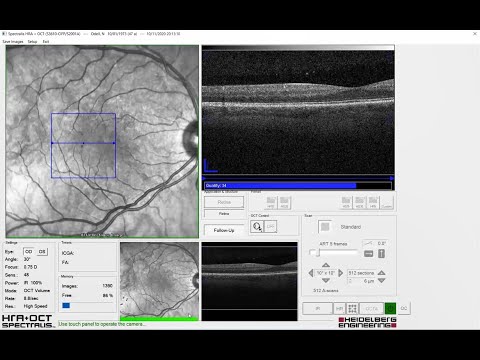Close the Spectralis acquisition window

475,34
